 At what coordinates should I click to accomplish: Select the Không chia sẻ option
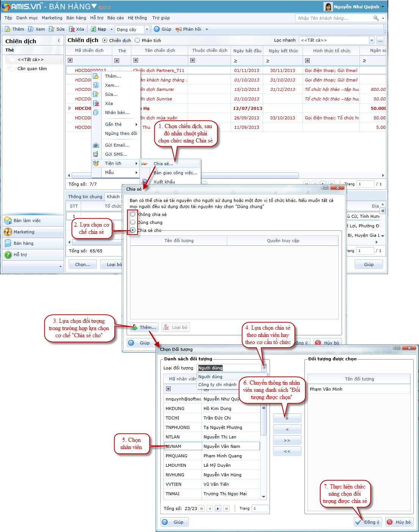click(x=133, y=214)
